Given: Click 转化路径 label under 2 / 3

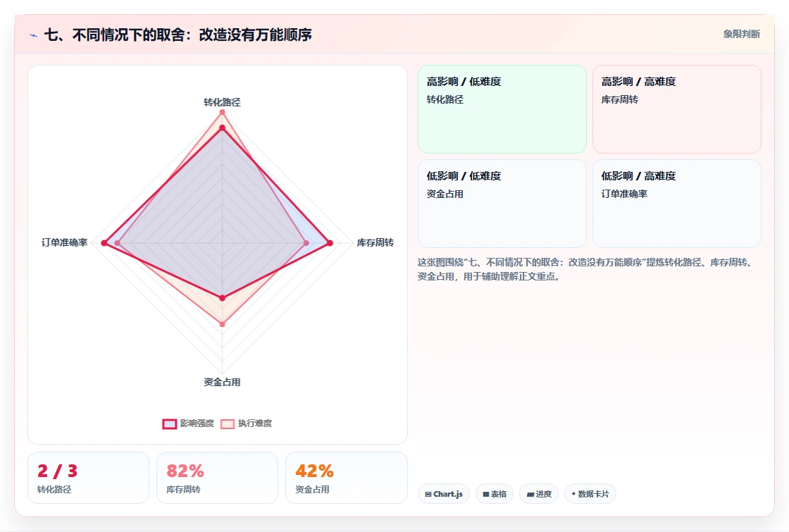Looking at the screenshot, I should [x=54, y=489].
